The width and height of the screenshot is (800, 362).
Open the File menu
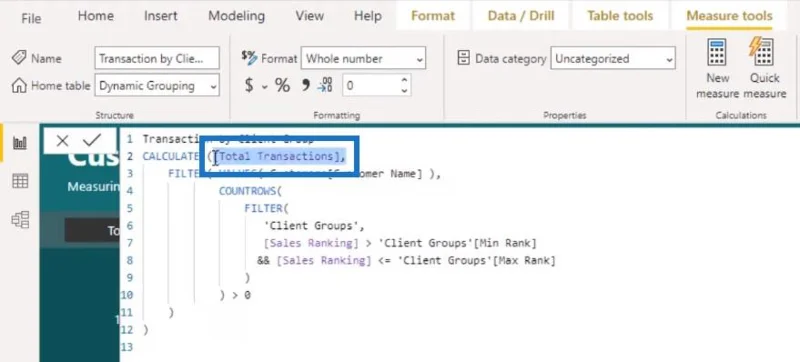pos(31,18)
